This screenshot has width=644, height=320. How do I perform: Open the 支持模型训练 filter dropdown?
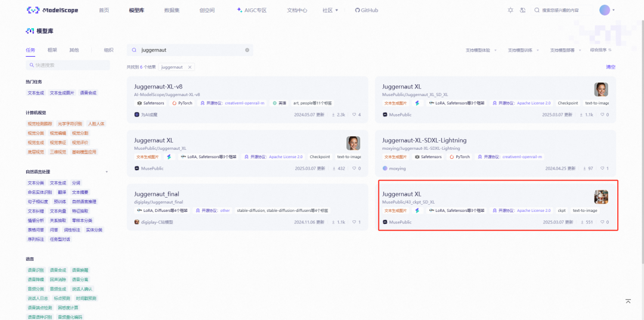coord(524,50)
